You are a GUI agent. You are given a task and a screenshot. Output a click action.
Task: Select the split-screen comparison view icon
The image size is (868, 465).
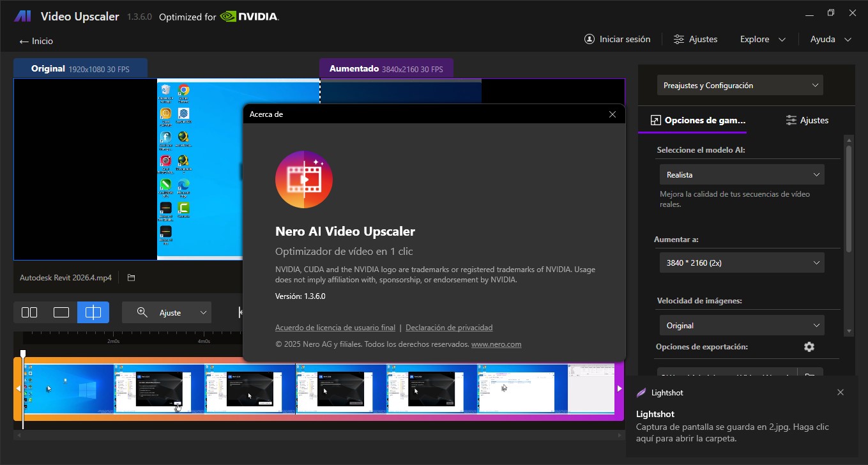tap(93, 312)
